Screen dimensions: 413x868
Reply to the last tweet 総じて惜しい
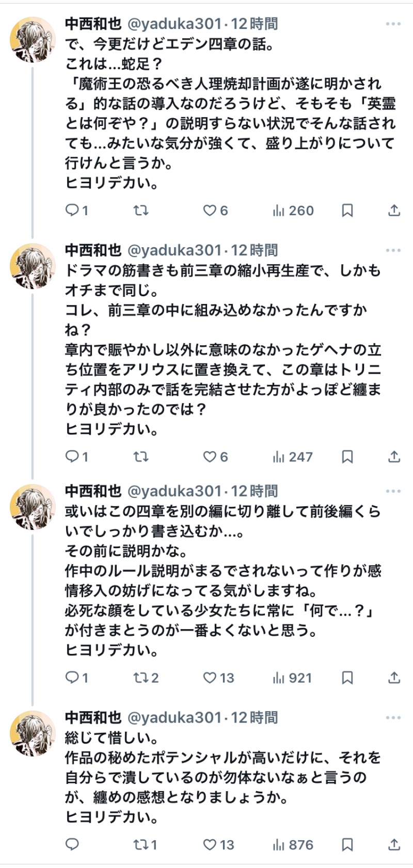coord(73,845)
